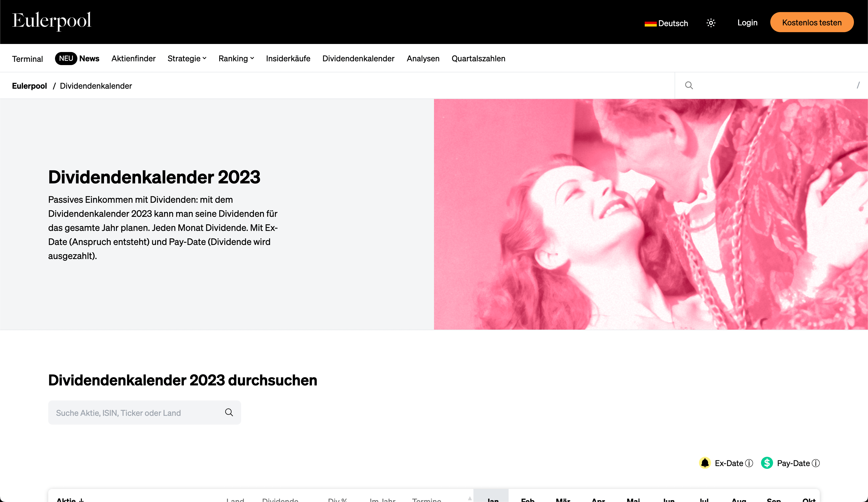Click the magnifier icon in Aktie search box
Viewport: 868px width, 502px height.
pos(229,412)
